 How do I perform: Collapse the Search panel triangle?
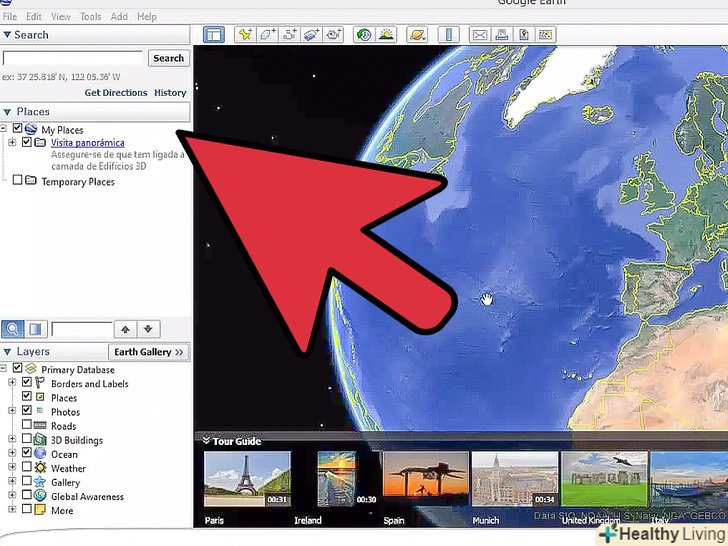7,35
